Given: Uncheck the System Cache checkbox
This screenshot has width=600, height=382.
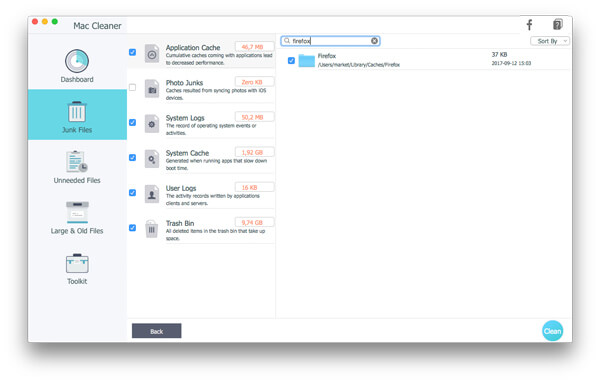Looking at the screenshot, I should [x=132, y=157].
